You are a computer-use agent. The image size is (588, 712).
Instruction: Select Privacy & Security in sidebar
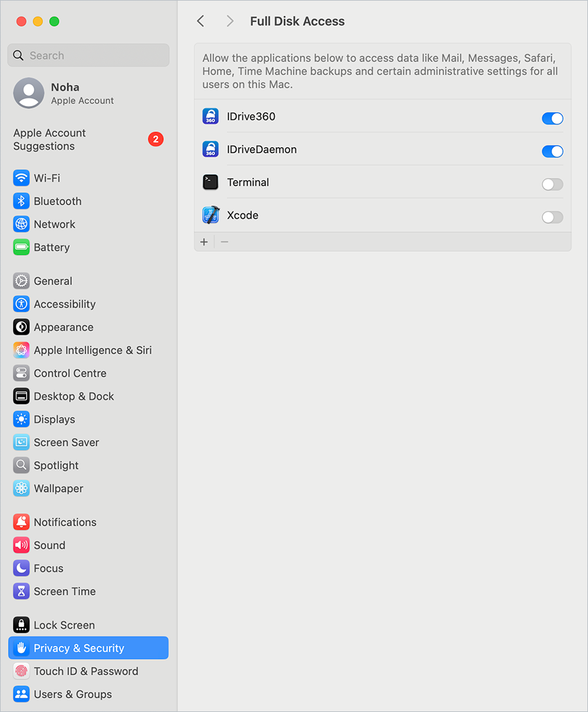88,648
